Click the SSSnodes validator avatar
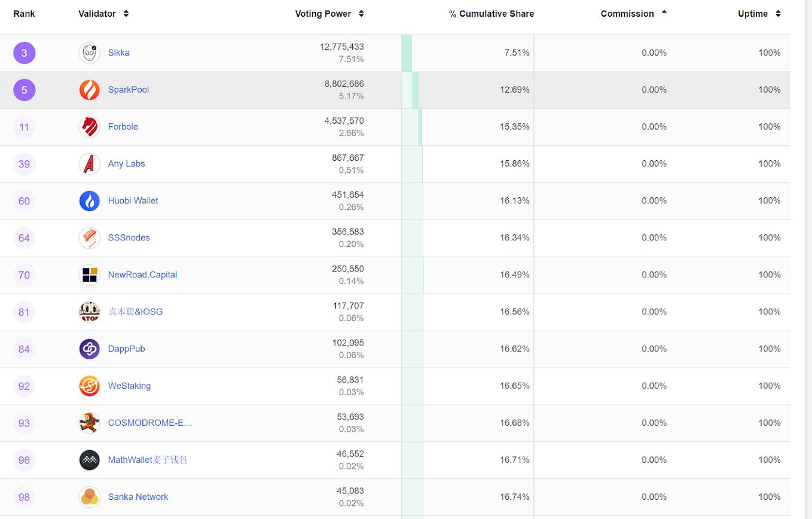812x519 pixels. 89,238
